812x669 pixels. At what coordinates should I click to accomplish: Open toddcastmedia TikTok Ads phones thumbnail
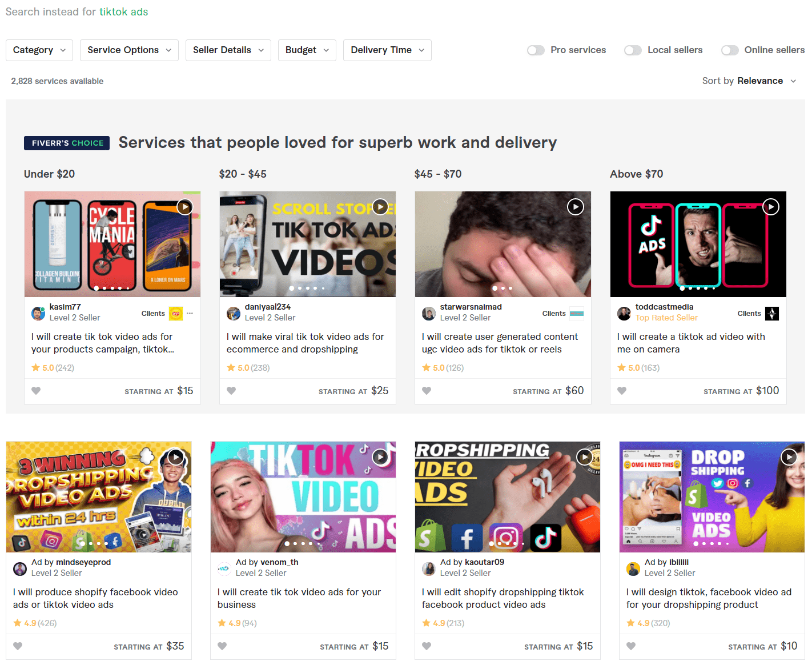coord(698,244)
